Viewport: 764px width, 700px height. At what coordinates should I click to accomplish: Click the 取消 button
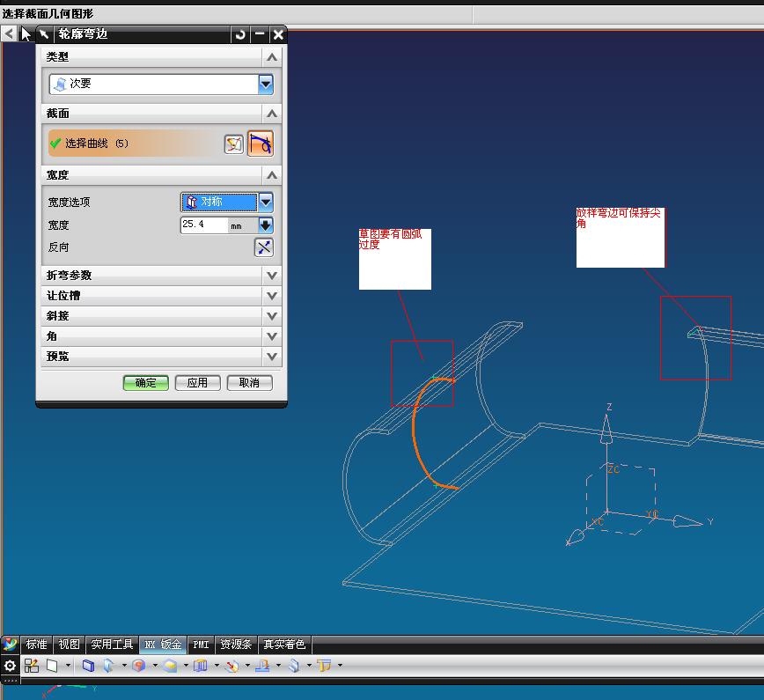click(249, 383)
